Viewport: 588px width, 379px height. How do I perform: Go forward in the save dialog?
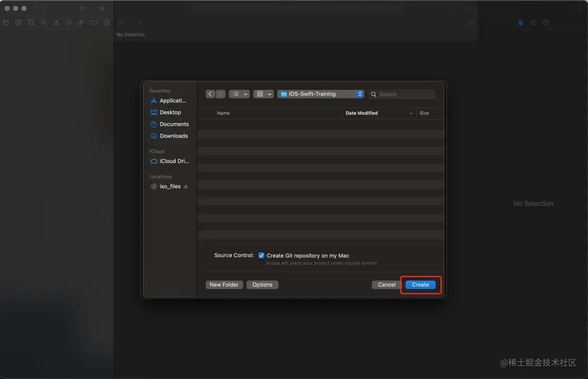click(x=220, y=94)
